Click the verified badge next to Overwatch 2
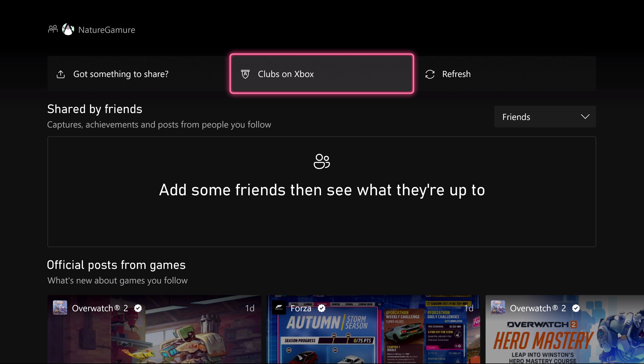Screen dimensions: 644x364 [x=138, y=308]
